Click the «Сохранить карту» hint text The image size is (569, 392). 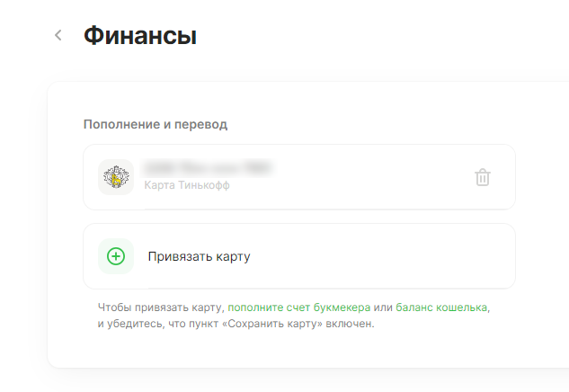tap(272, 324)
